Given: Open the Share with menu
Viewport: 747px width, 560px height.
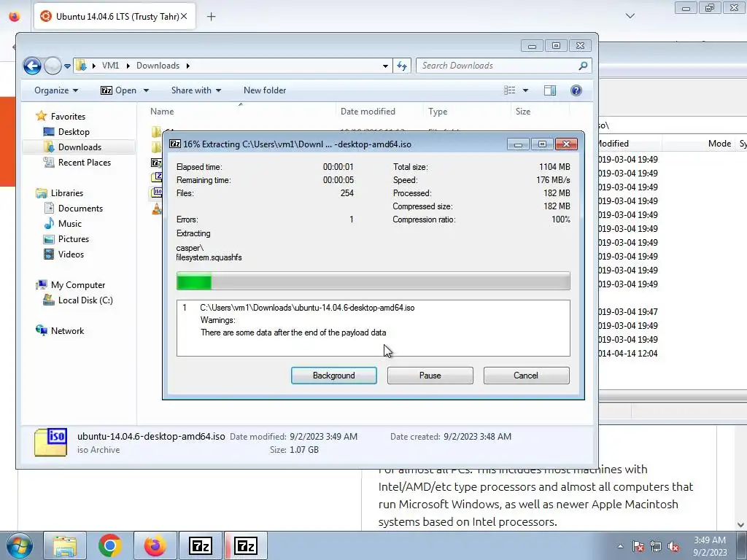Looking at the screenshot, I should [x=196, y=90].
